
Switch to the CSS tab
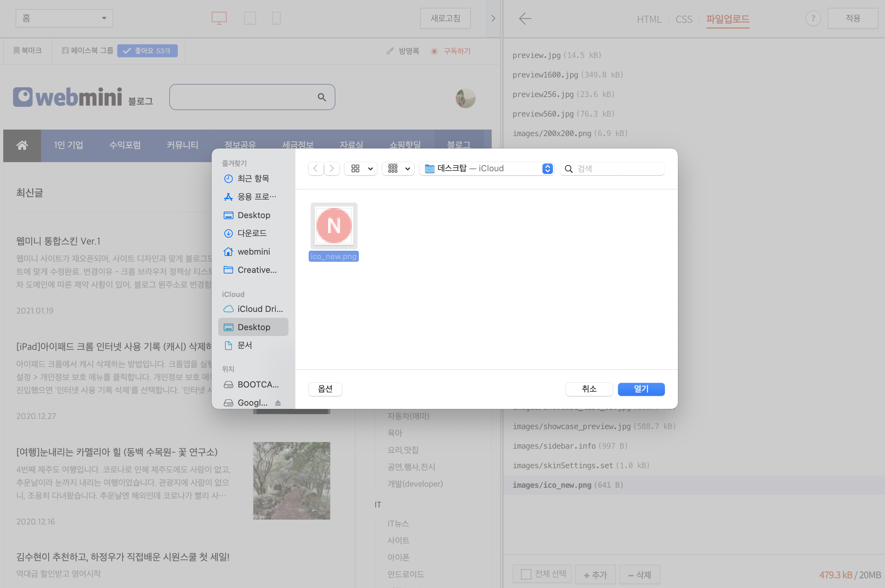[684, 19]
